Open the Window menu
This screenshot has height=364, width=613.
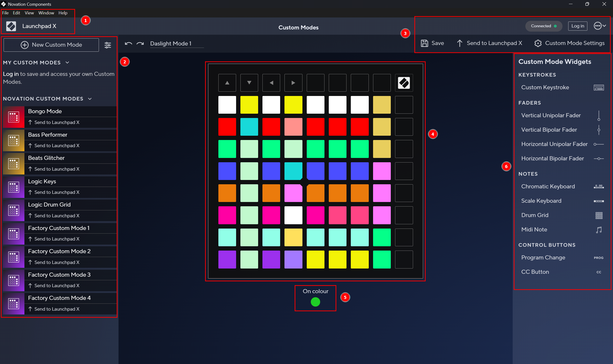pos(46,13)
